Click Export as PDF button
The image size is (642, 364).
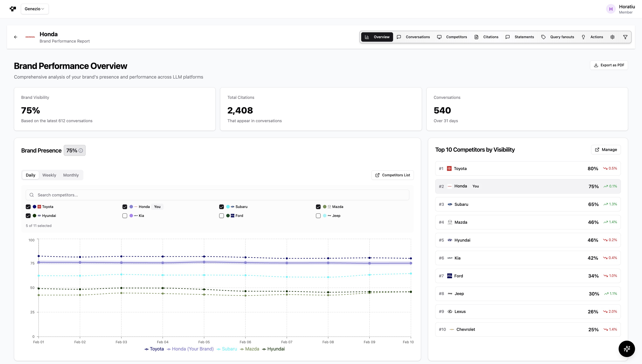tap(609, 65)
